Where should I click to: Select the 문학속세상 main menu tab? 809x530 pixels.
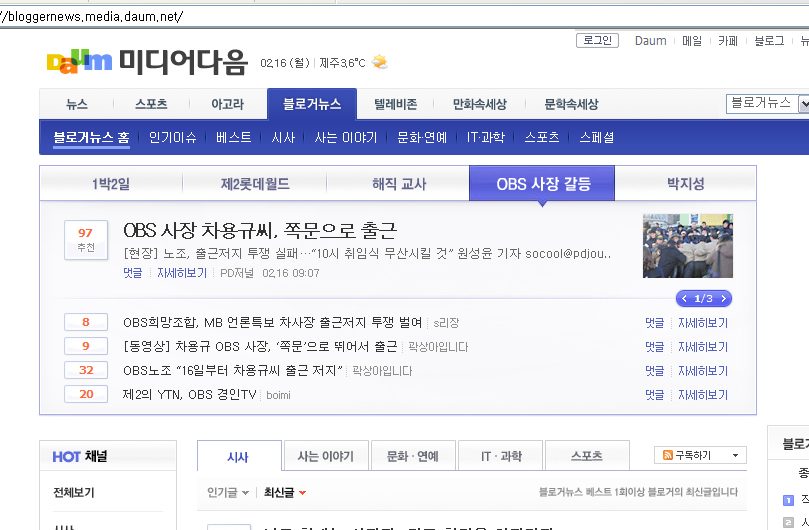pos(572,104)
